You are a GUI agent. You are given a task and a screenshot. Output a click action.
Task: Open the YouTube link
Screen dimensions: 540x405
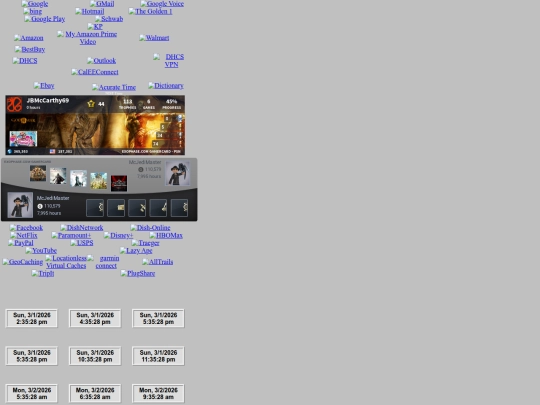[41, 250]
